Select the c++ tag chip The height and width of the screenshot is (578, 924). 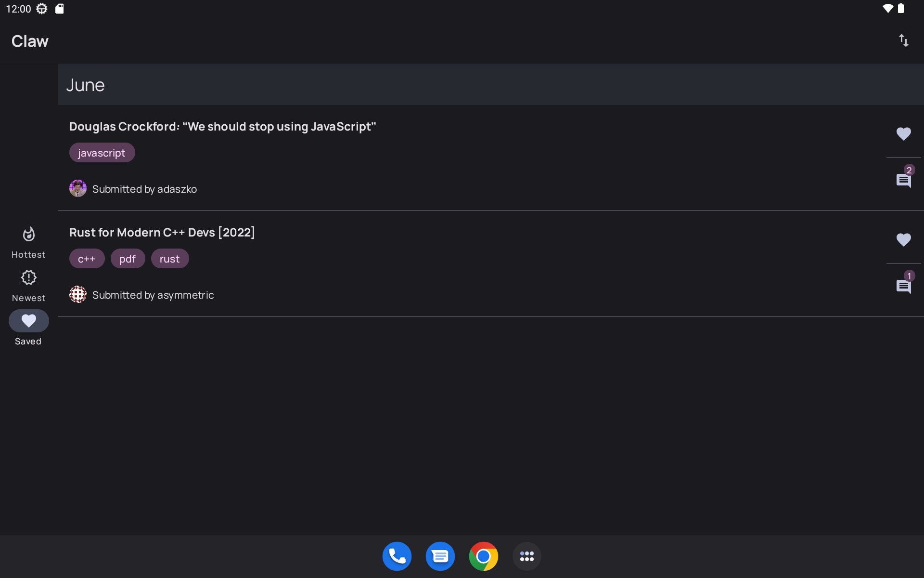[87, 259]
